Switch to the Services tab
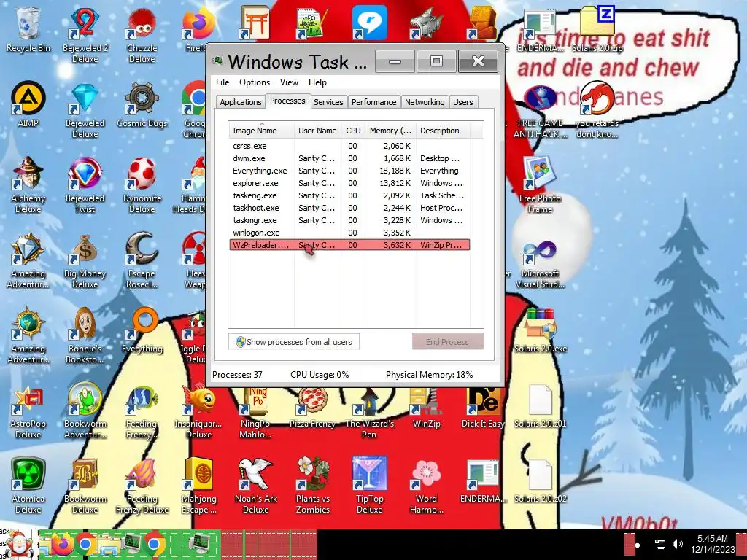747x560 pixels. pyautogui.click(x=328, y=102)
